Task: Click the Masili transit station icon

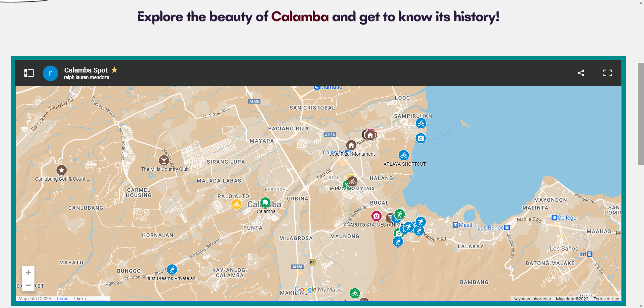Action: [x=455, y=225]
